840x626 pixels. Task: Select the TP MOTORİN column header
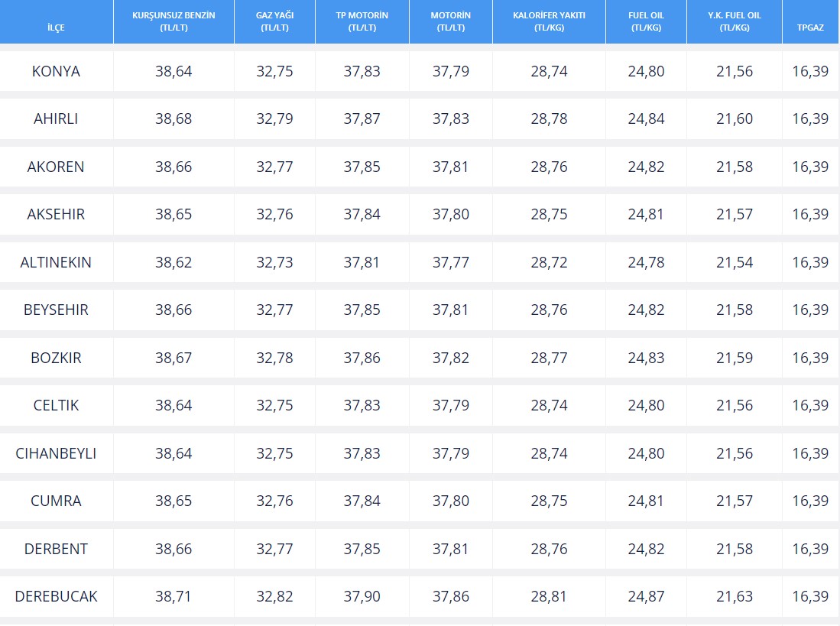point(362,21)
